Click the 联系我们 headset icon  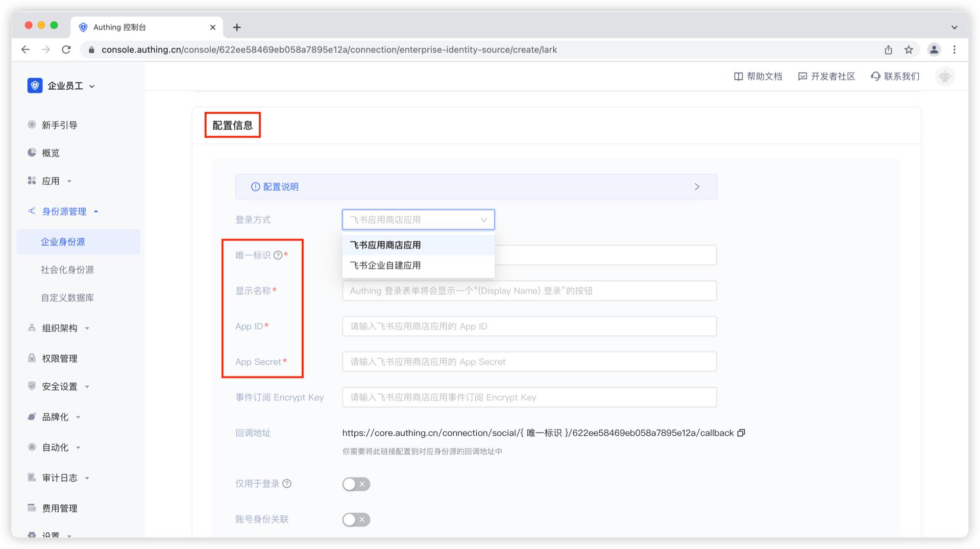coord(875,77)
